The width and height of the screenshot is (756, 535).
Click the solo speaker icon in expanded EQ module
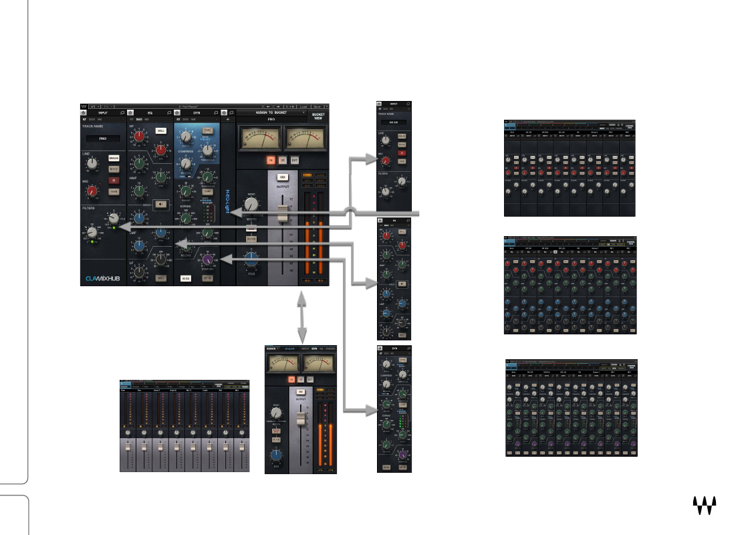click(402, 284)
